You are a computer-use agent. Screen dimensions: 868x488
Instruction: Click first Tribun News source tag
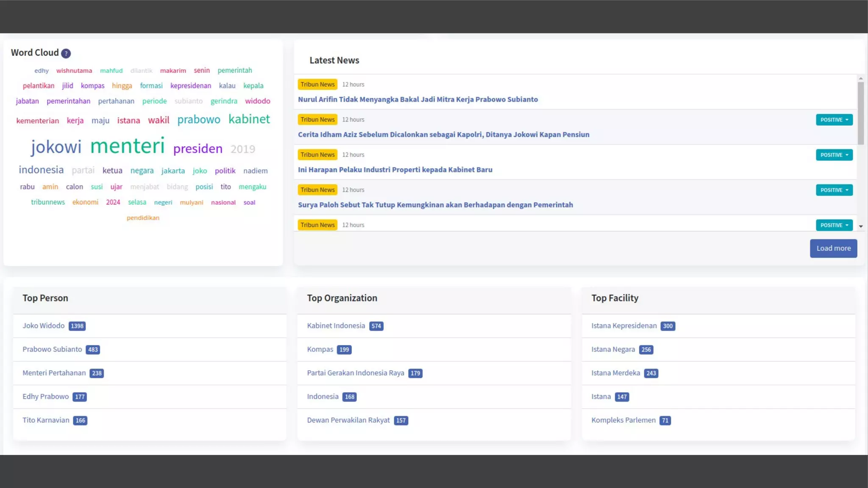coord(317,85)
